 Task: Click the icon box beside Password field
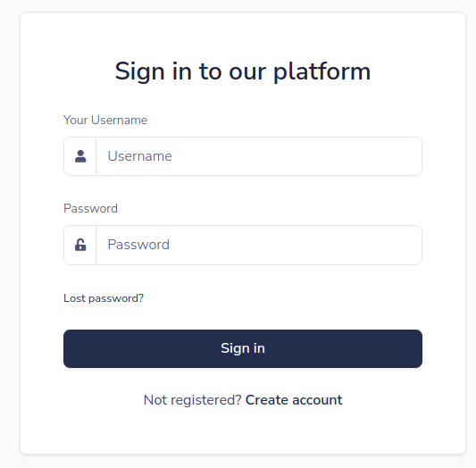(x=80, y=245)
